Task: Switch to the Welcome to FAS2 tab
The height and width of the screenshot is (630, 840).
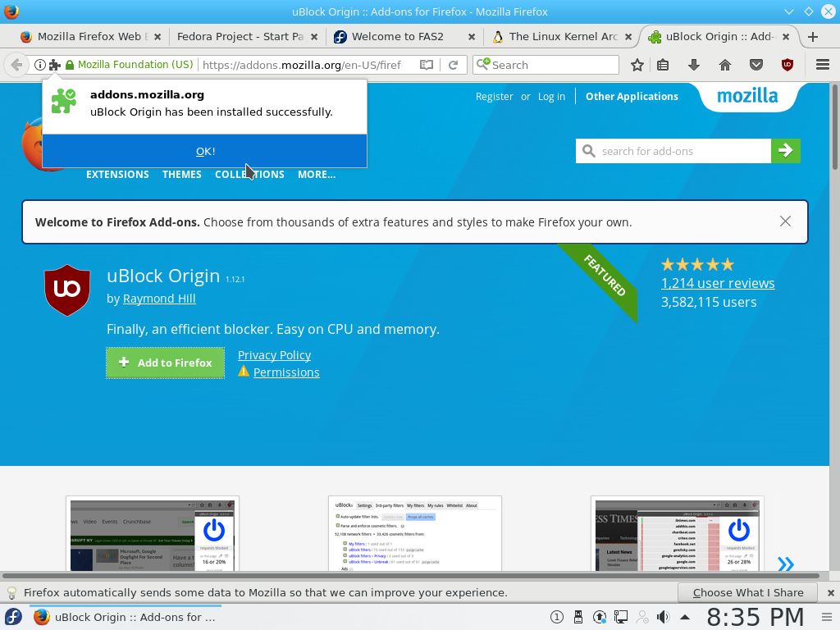Action: (397, 36)
